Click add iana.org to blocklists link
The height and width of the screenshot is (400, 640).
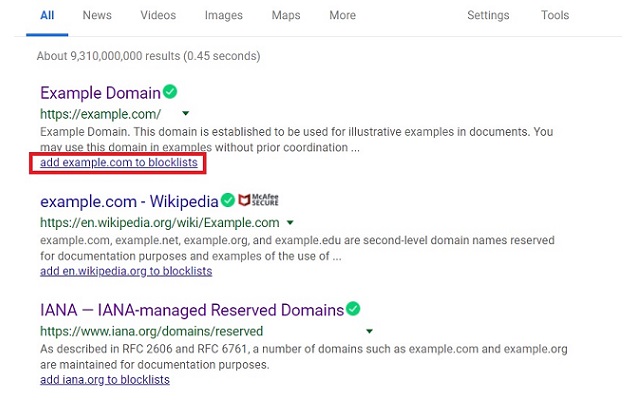[x=105, y=380]
